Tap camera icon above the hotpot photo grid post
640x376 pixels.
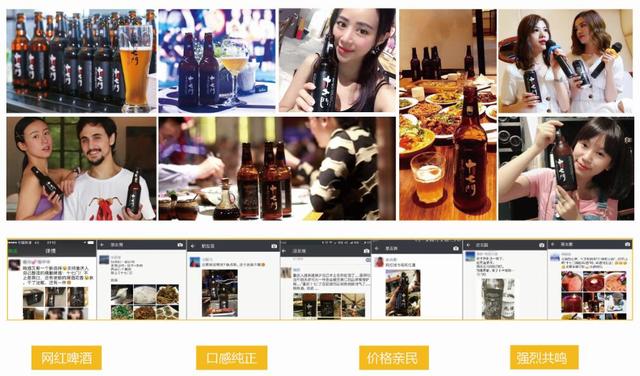627,244
